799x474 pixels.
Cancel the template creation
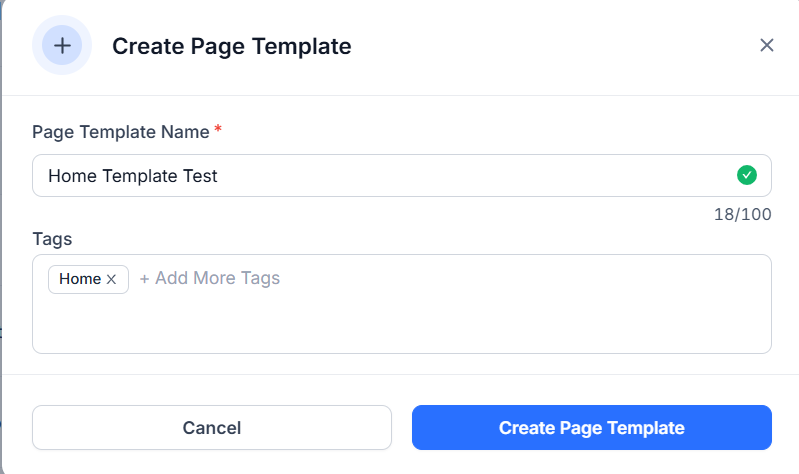pos(212,428)
